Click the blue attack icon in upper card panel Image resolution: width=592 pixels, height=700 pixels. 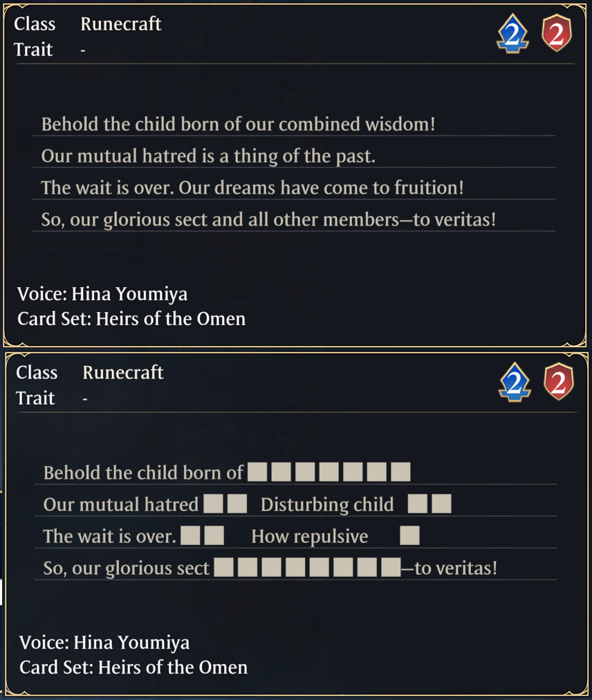click(512, 35)
